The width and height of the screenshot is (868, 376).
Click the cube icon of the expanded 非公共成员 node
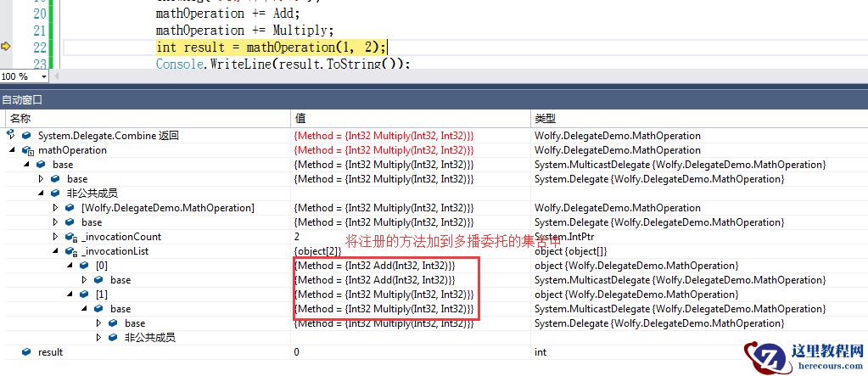(x=55, y=194)
